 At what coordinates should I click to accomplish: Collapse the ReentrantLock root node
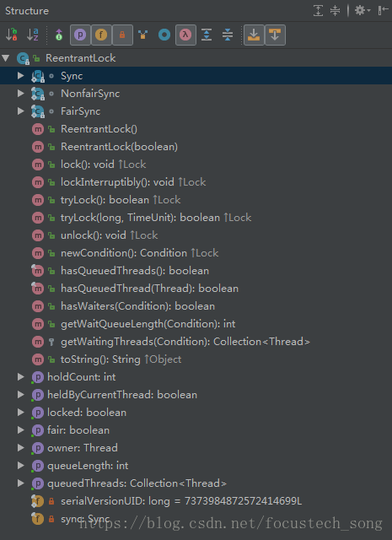click(x=6, y=58)
